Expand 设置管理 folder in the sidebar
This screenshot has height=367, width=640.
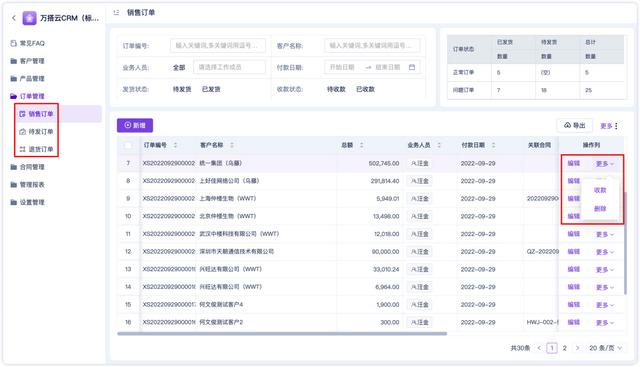point(27,202)
